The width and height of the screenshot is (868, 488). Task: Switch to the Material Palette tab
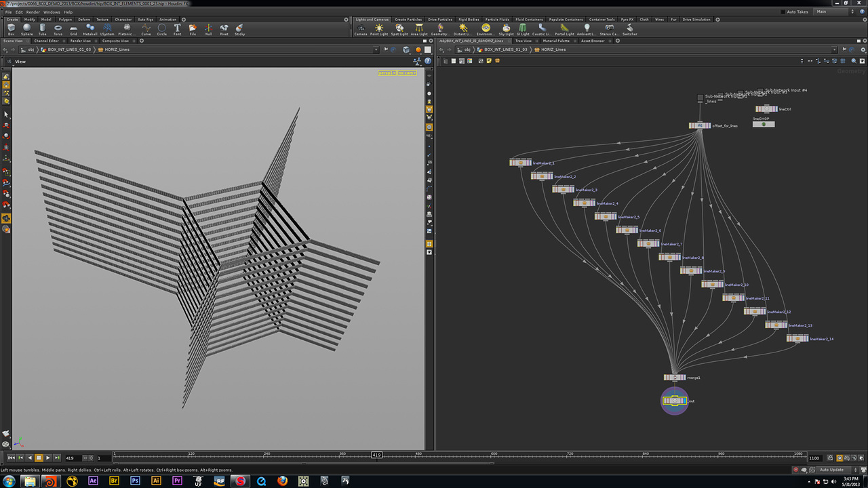556,41
